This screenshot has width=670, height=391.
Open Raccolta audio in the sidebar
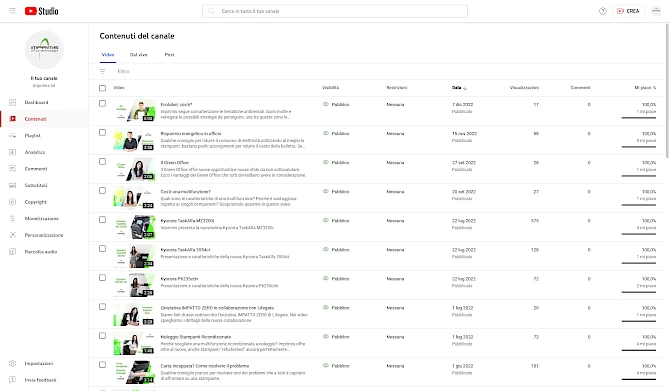tap(44, 252)
